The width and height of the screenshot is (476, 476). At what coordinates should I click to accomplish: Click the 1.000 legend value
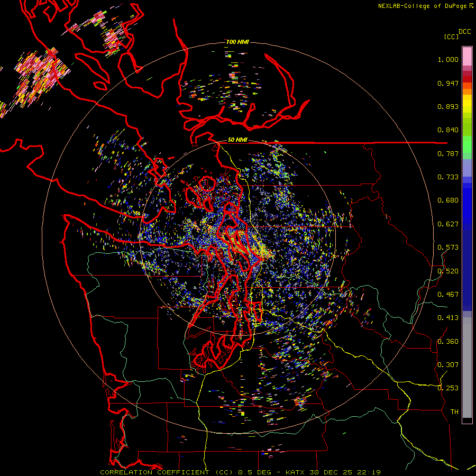coord(448,59)
